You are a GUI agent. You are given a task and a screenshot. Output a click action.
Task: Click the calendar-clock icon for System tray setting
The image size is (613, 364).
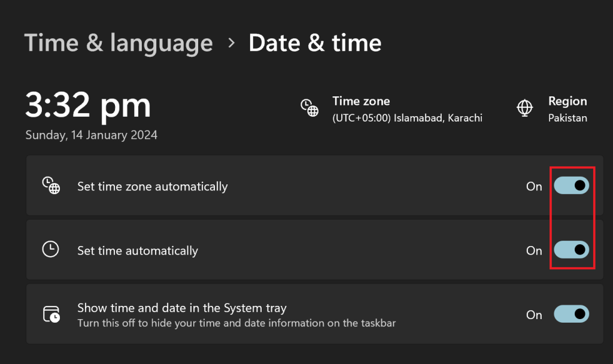click(51, 314)
